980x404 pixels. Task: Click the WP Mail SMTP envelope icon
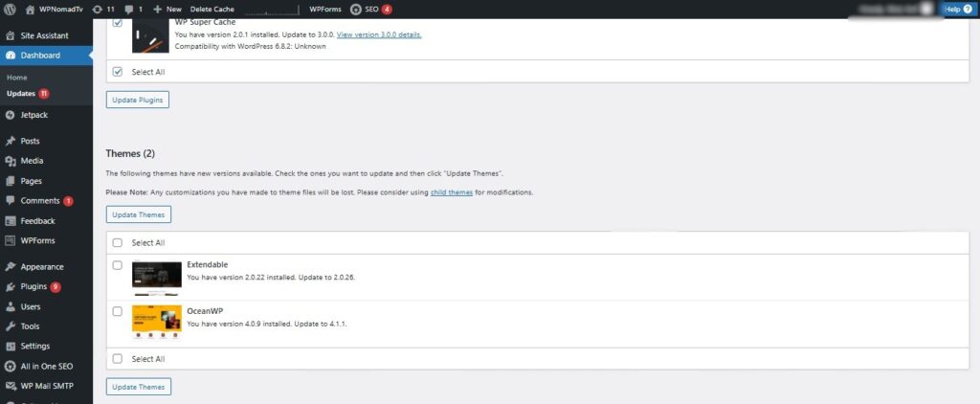coord(10,386)
